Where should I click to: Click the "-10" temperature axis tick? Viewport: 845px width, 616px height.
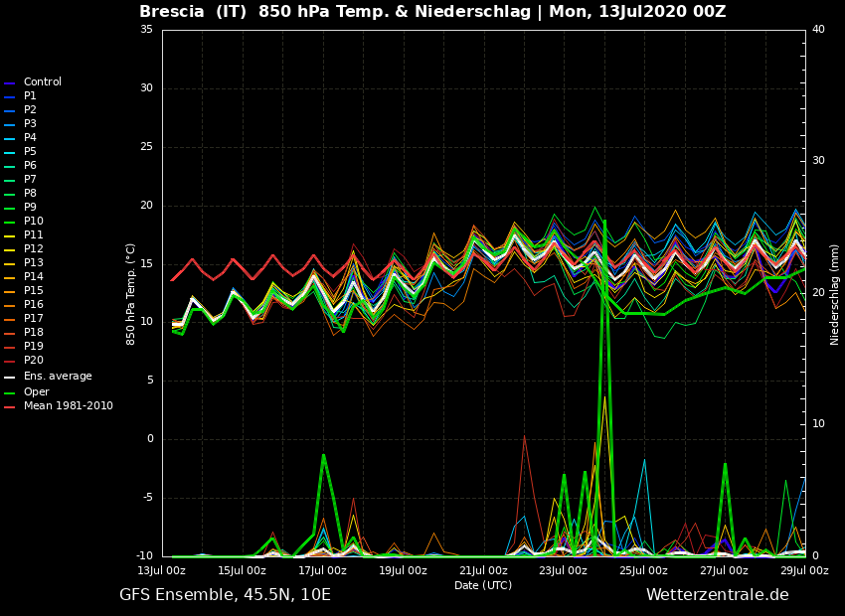click(144, 555)
